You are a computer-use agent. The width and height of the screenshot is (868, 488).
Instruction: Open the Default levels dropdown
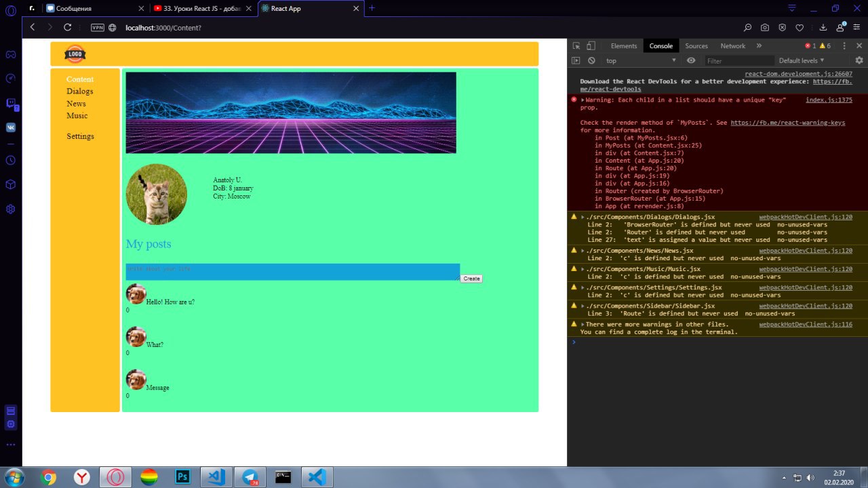tap(802, 60)
